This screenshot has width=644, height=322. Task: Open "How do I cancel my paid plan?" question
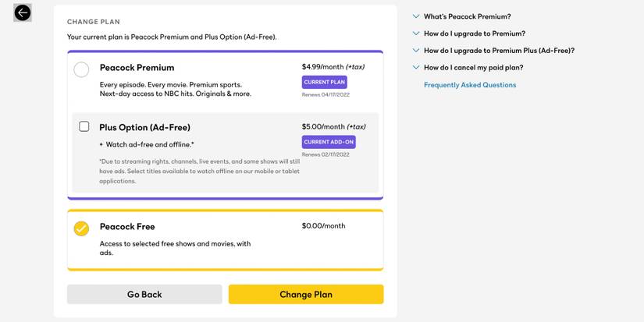click(473, 68)
